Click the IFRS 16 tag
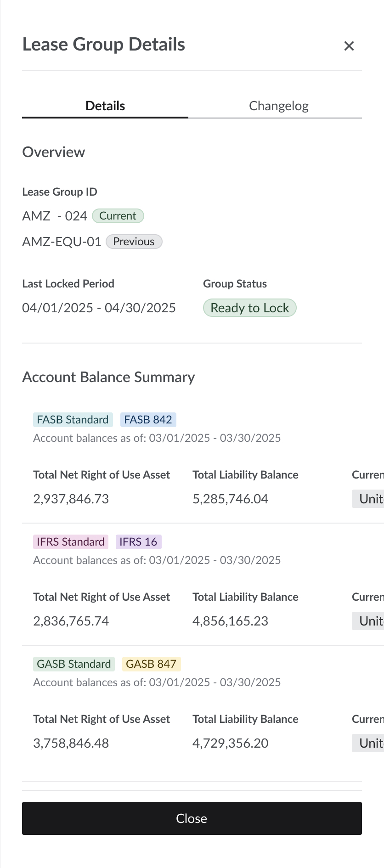 pos(139,542)
